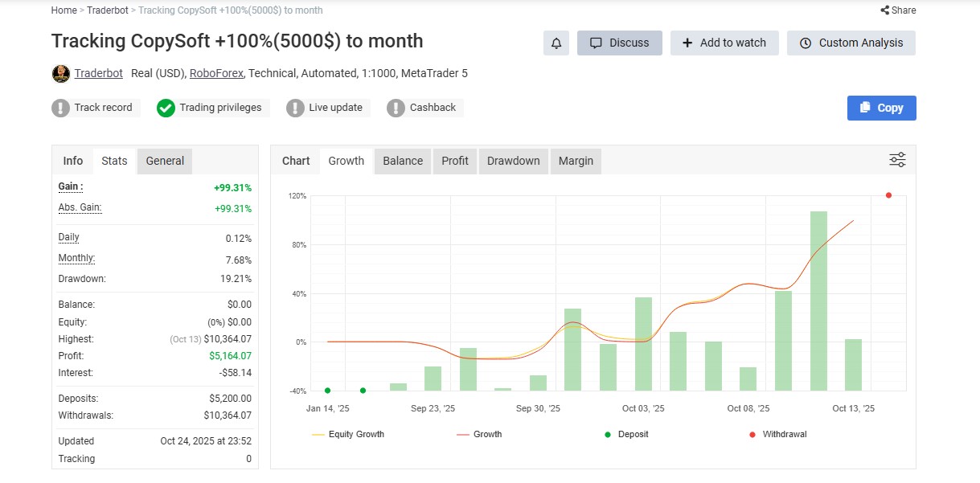This screenshot has height=483, width=980.
Task: Click the tallest green profit bar
Action: [818, 301]
